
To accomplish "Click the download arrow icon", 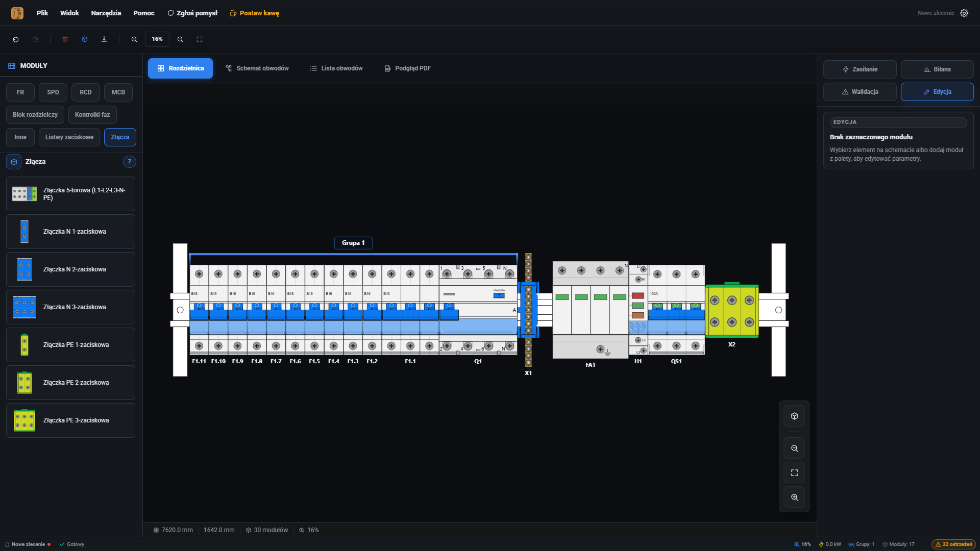I will click(x=104, y=39).
